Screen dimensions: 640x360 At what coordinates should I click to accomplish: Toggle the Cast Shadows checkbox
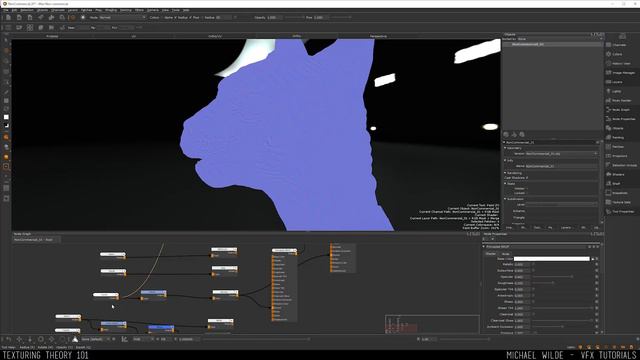click(527, 178)
